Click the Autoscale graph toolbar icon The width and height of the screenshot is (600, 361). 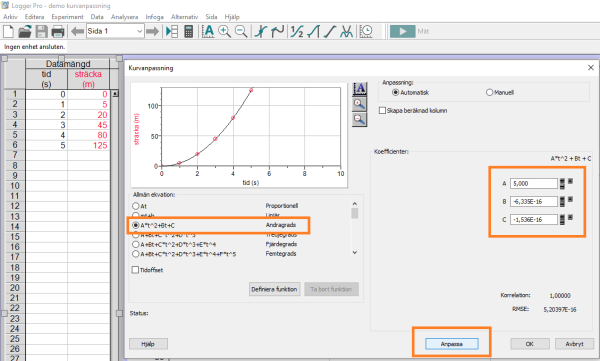208,31
